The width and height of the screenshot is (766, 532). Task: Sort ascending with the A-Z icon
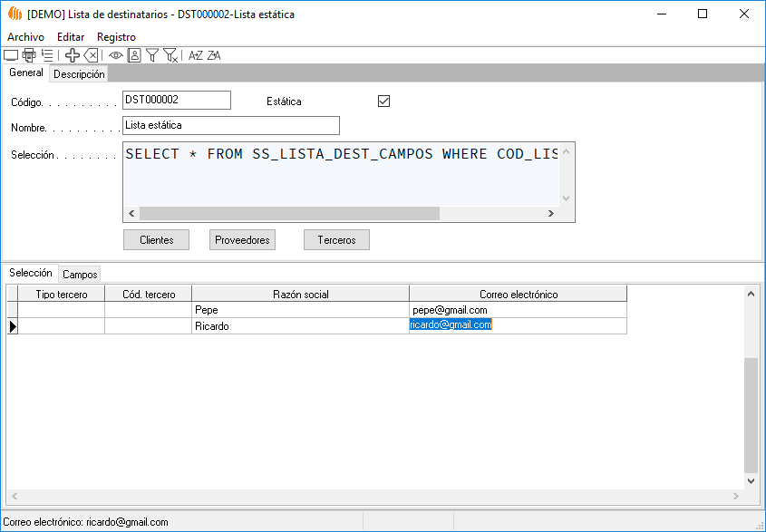pos(195,55)
